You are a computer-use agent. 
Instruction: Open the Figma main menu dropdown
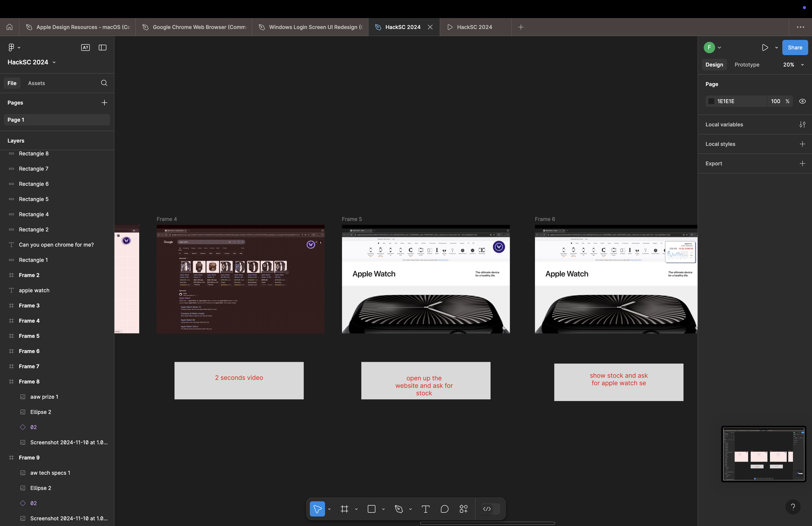click(x=14, y=48)
